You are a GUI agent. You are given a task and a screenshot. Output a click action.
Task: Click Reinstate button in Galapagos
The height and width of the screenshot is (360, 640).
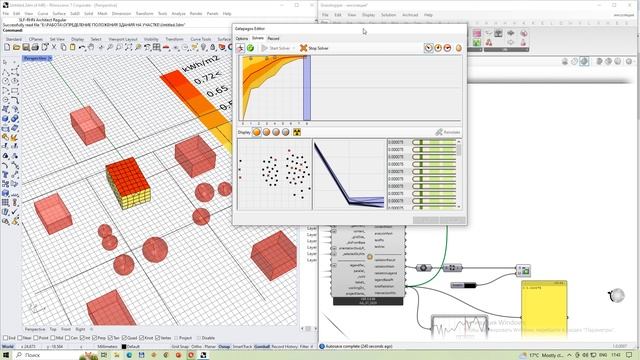[x=448, y=132]
